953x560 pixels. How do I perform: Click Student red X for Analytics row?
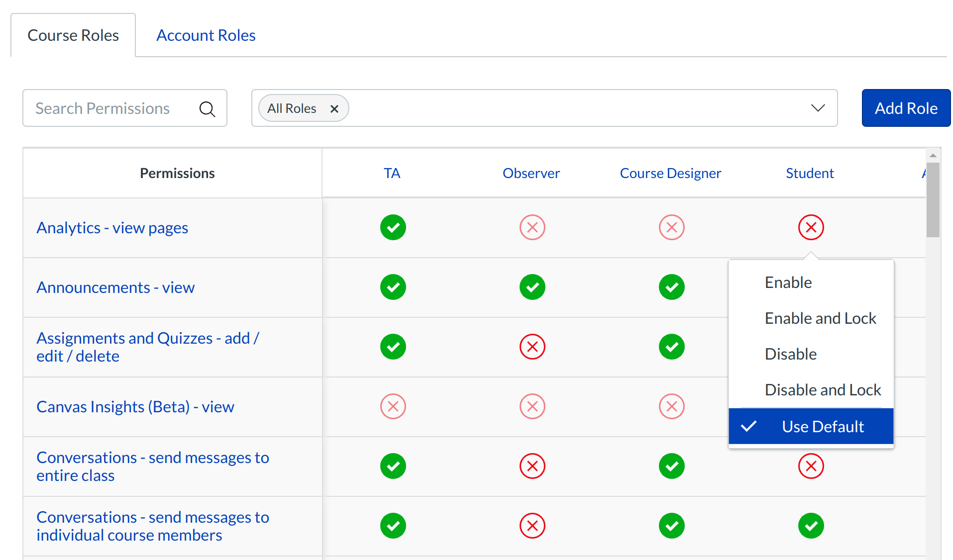point(811,227)
